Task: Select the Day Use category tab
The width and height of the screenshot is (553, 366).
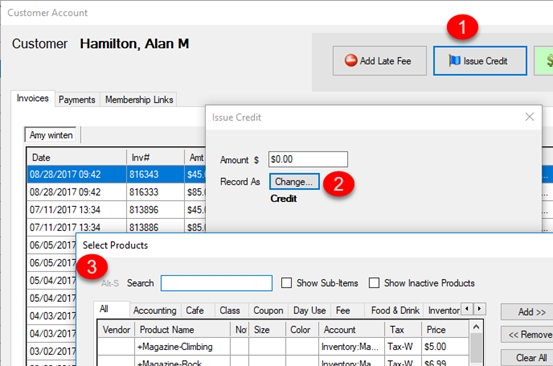Action: pyautogui.click(x=310, y=310)
